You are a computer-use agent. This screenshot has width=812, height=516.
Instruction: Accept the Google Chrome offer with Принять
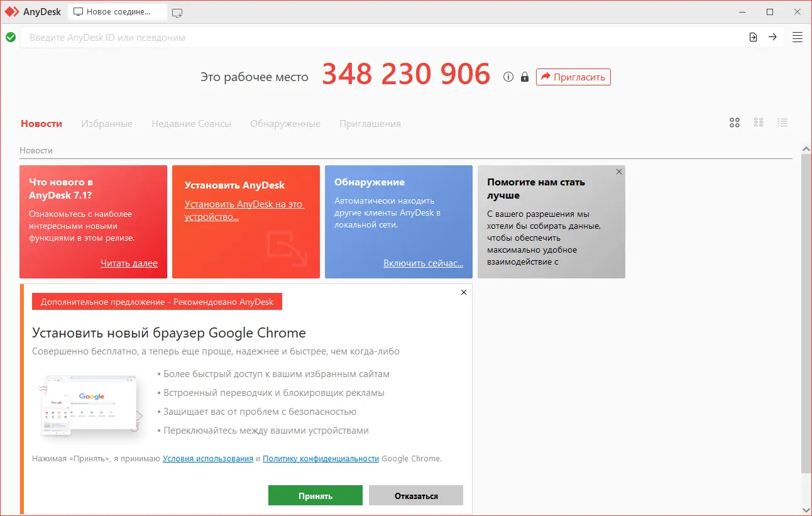click(x=315, y=495)
